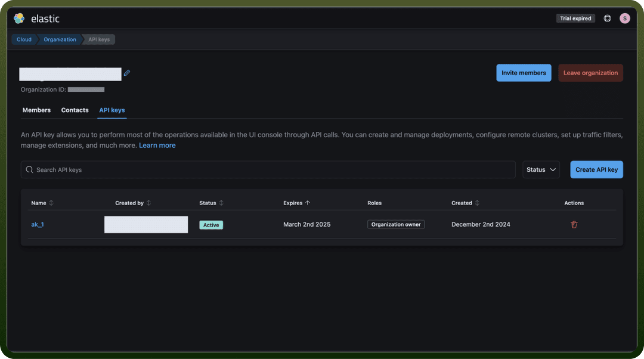
Task: Click the Trial expired badge
Action: 575,18
